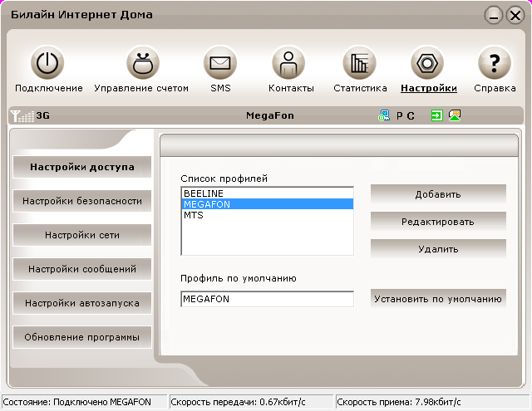Click the Удалить button
This screenshot has height=411, width=532.
(438, 249)
